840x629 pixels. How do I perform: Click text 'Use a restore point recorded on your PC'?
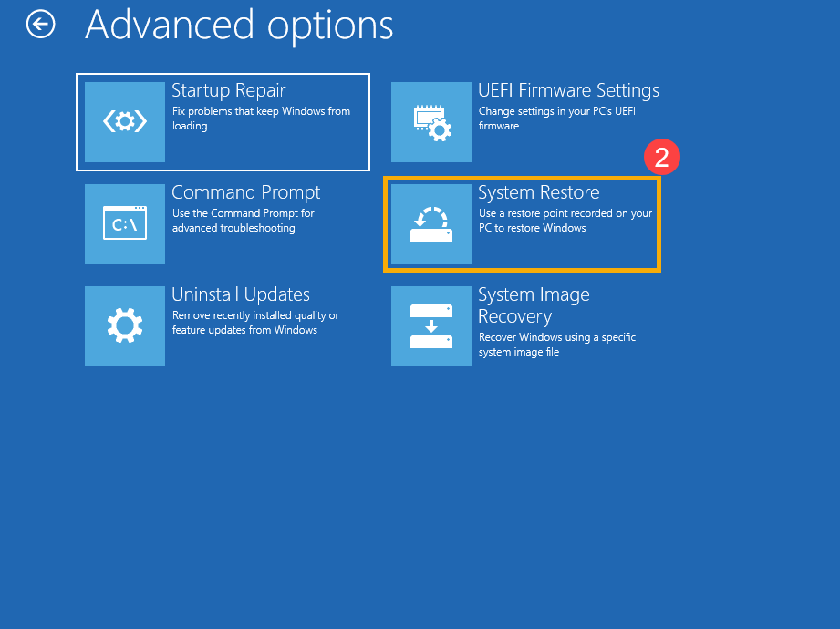(x=565, y=221)
